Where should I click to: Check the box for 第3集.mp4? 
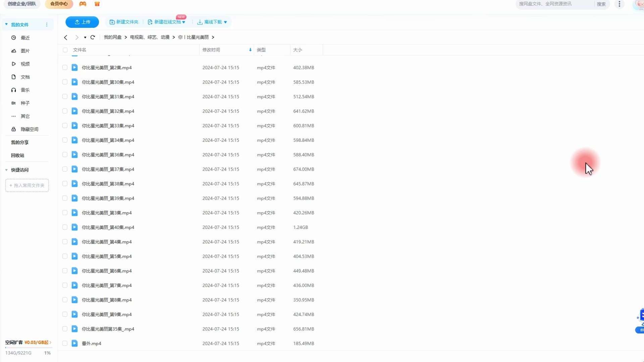tap(65, 213)
